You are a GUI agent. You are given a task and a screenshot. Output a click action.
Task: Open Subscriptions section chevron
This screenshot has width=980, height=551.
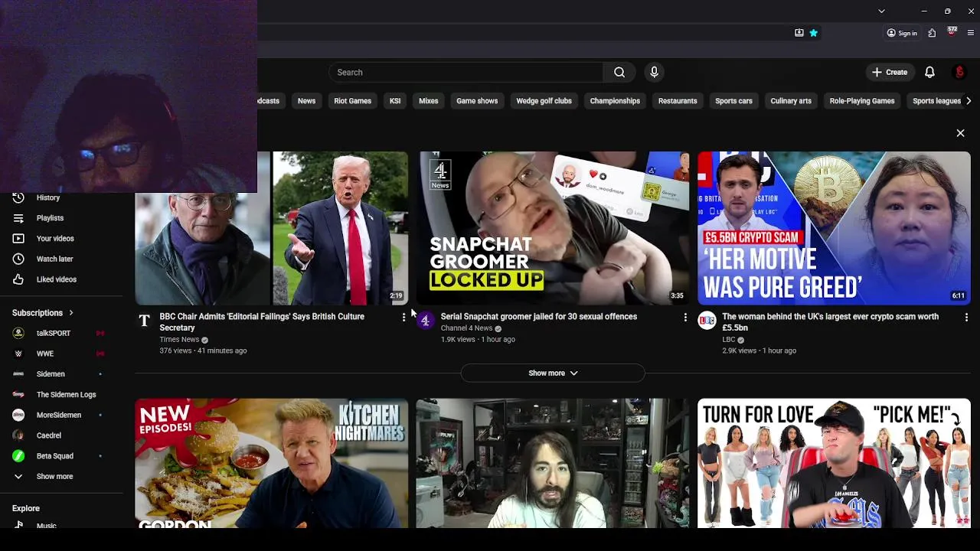tap(71, 312)
